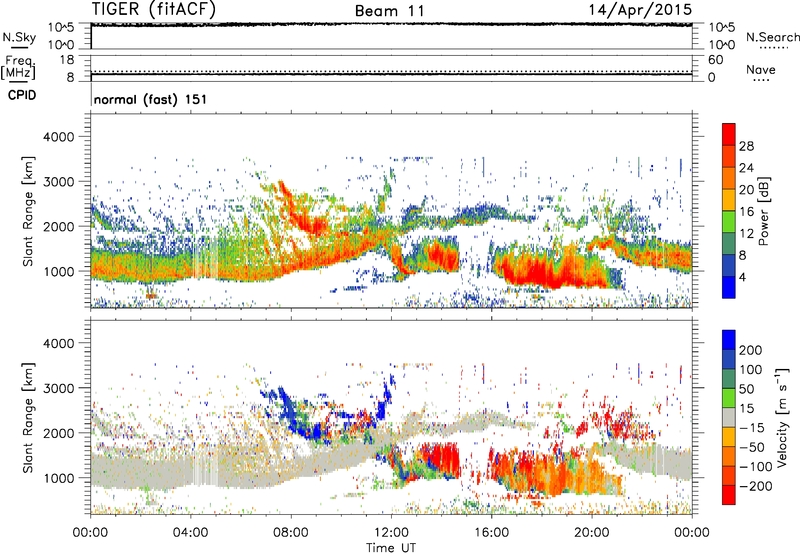Click the Nave legend label

pos(761,69)
